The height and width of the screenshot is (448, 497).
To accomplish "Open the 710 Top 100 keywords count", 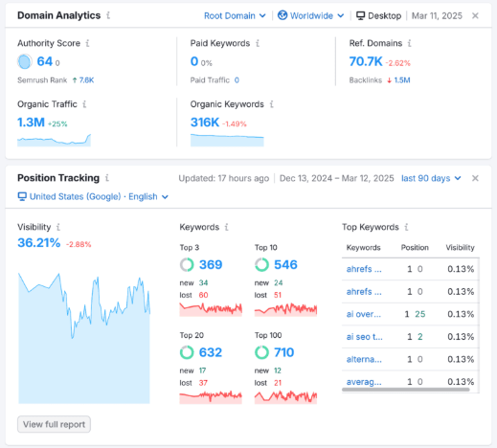I will (x=283, y=352).
